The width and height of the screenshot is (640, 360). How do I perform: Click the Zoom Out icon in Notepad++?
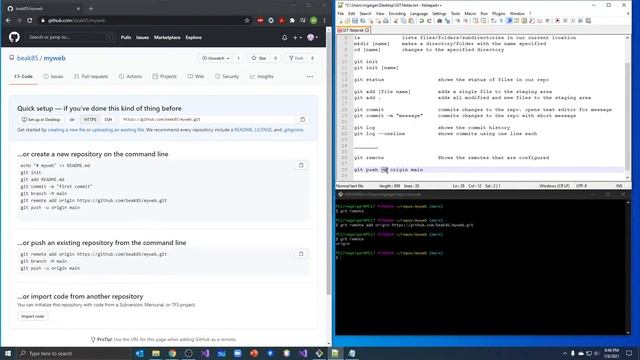(x=465, y=21)
